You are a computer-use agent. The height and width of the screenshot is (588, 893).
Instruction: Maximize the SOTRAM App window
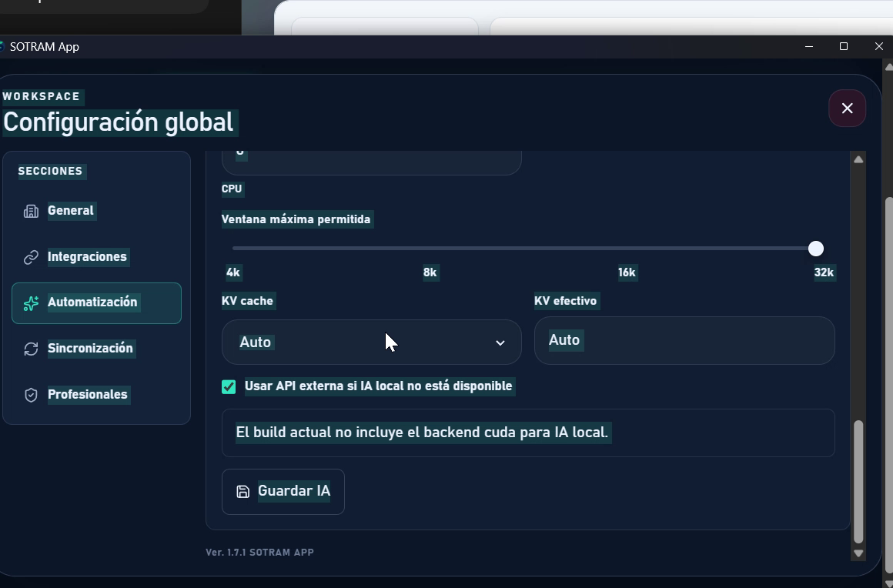coord(844,47)
